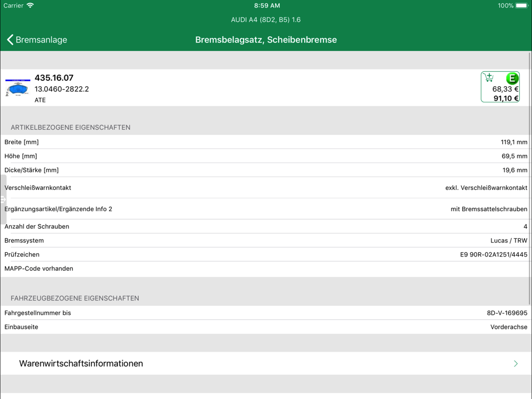The image size is (532, 399).
Task: Click the Bremsbelagsatz, Scheibenbremse title
Action: pyautogui.click(x=266, y=40)
